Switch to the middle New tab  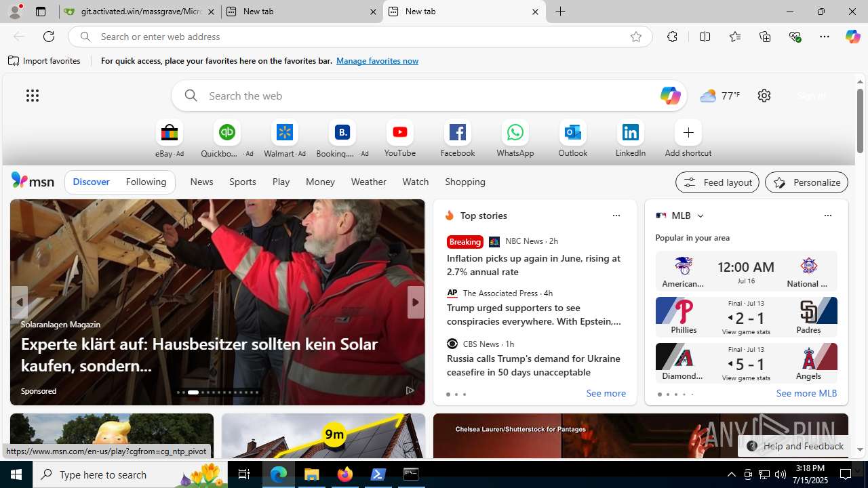coord(301,12)
